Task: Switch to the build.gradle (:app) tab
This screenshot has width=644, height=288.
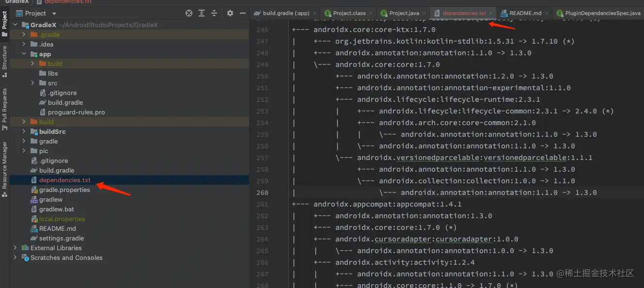Action: pyautogui.click(x=285, y=13)
